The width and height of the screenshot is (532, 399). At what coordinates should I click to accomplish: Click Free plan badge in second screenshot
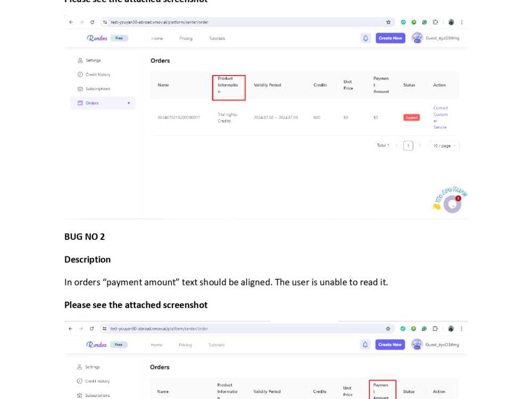click(x=119, y=344)
